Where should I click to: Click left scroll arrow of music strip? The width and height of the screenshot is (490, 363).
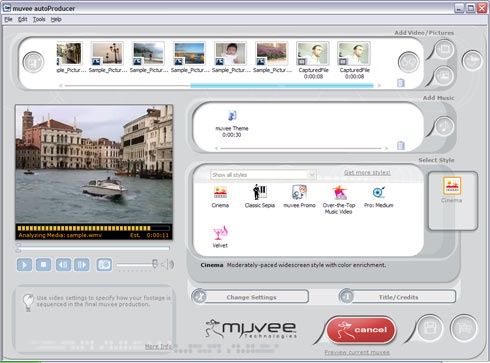click(216, 148)
